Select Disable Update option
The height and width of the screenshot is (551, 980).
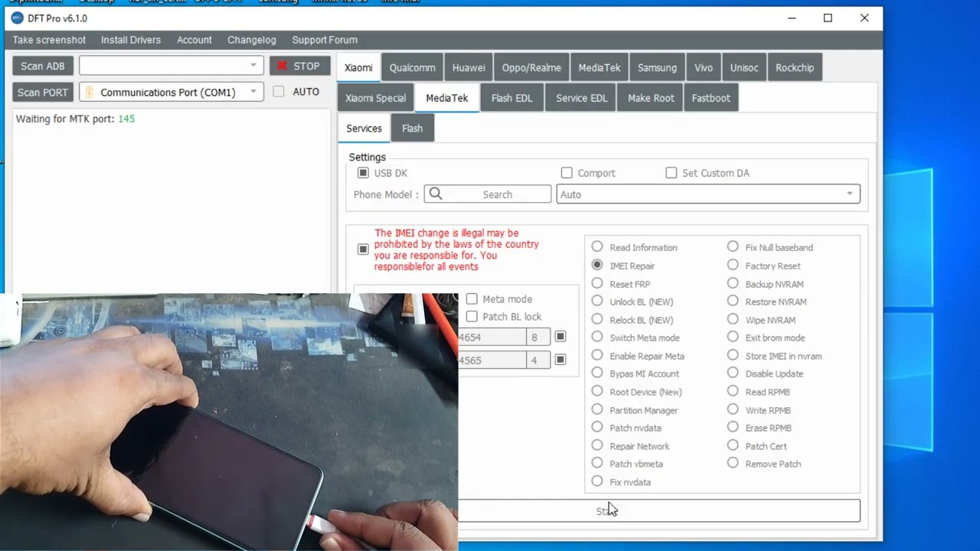733,373
